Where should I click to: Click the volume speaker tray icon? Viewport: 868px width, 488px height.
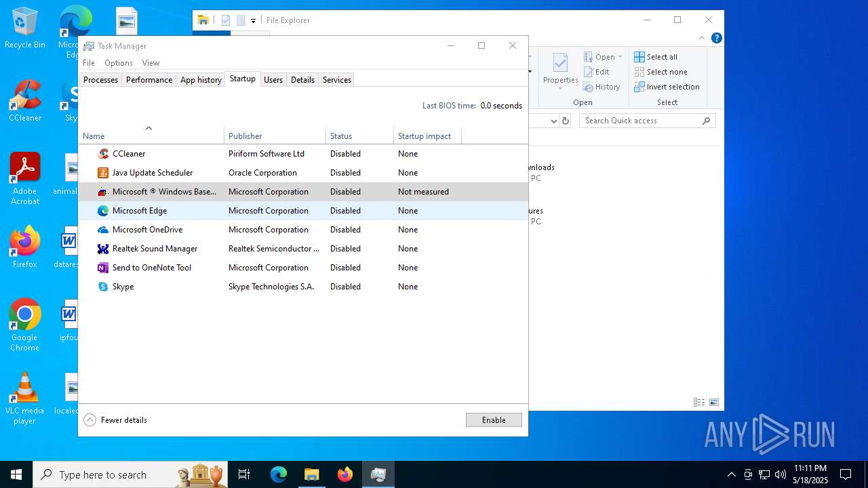click(781, 474)
